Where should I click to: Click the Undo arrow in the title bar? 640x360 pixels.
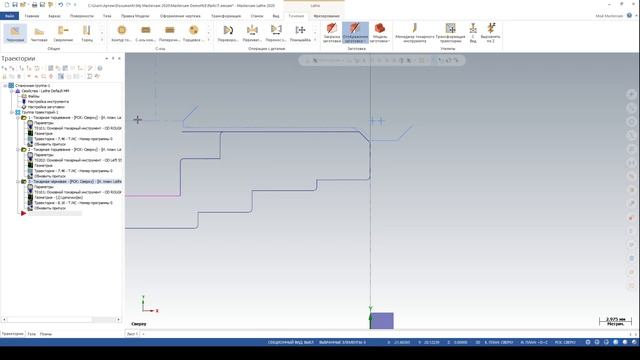(60, 5)
